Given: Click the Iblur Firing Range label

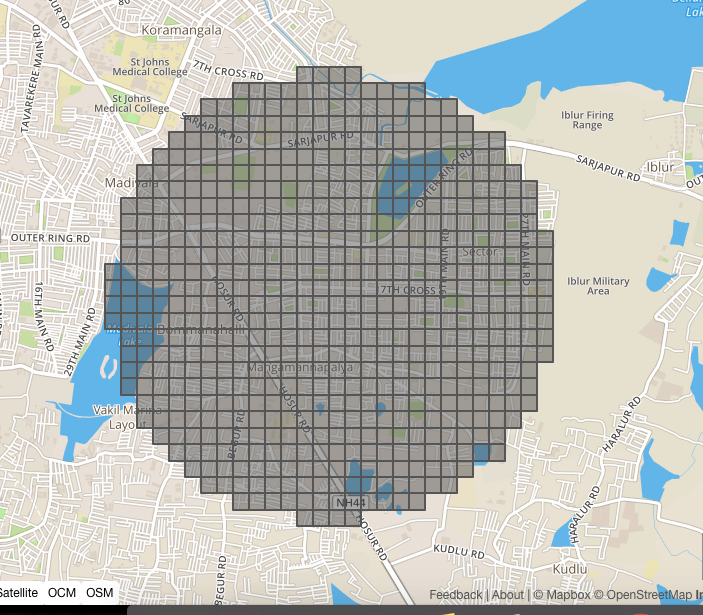Looking at the screenshot, I should point(587,120).
